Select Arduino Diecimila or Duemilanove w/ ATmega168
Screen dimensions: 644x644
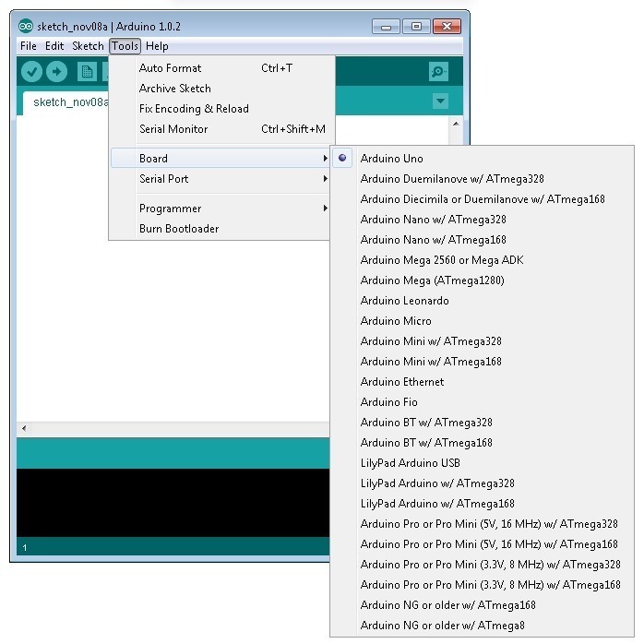pos(483,198)
